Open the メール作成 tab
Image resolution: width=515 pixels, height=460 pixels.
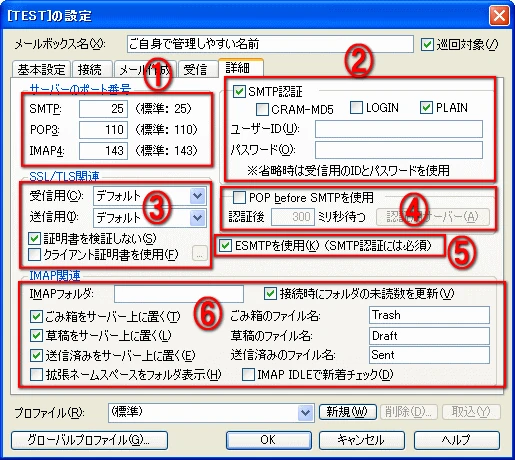pyautogui.click(x=144, y=69)
